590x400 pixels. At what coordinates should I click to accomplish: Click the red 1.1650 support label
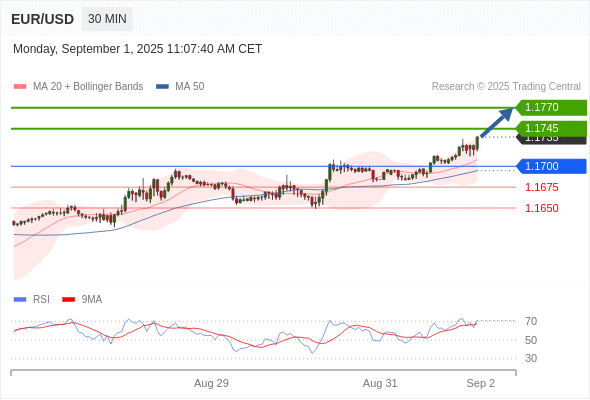pos(541,208)
